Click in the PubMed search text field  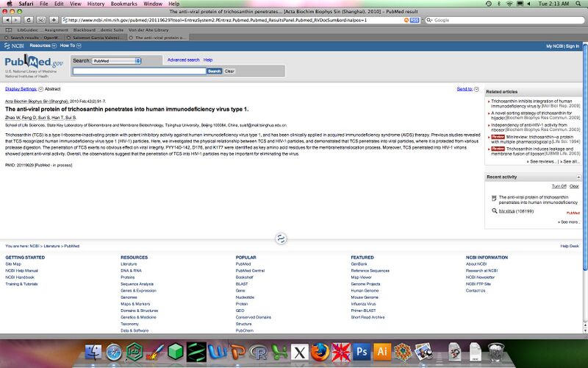(139, 71)
